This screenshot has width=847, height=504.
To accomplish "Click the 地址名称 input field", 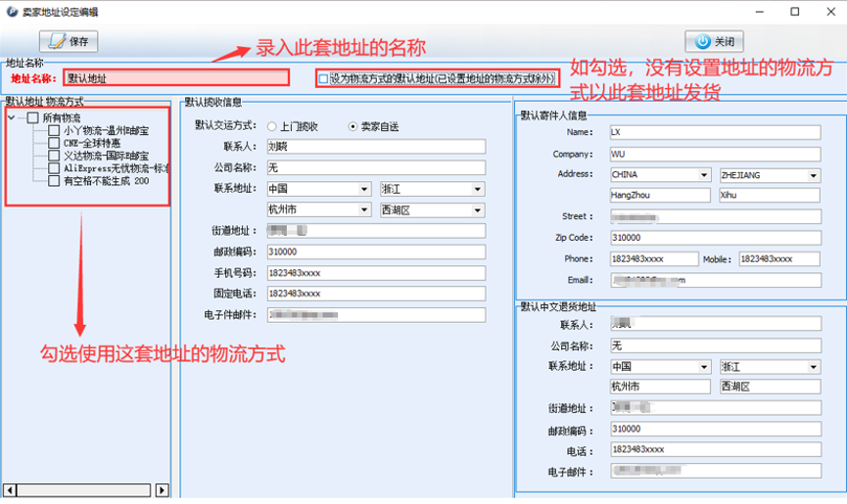I will 176,78.
